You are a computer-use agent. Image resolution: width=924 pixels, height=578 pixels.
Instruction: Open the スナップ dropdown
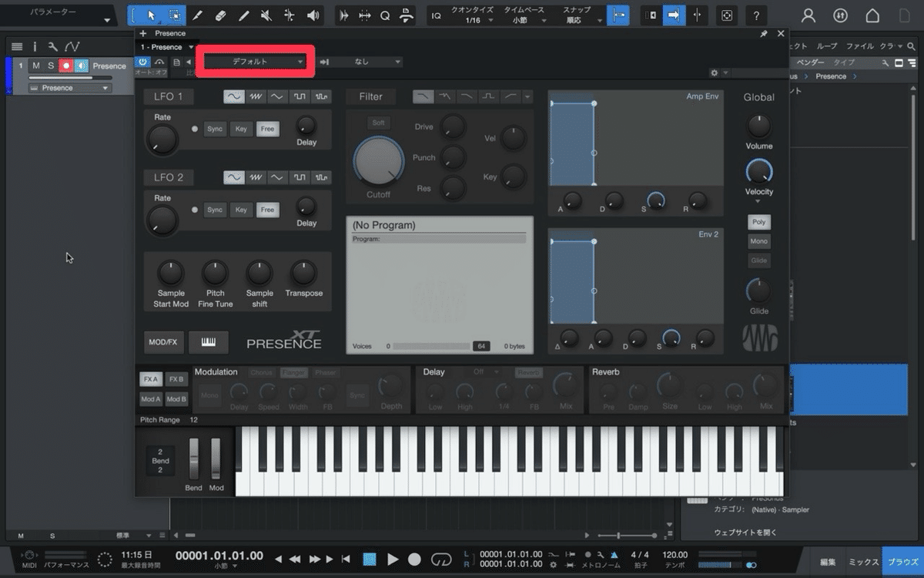(x=577, y=15)
